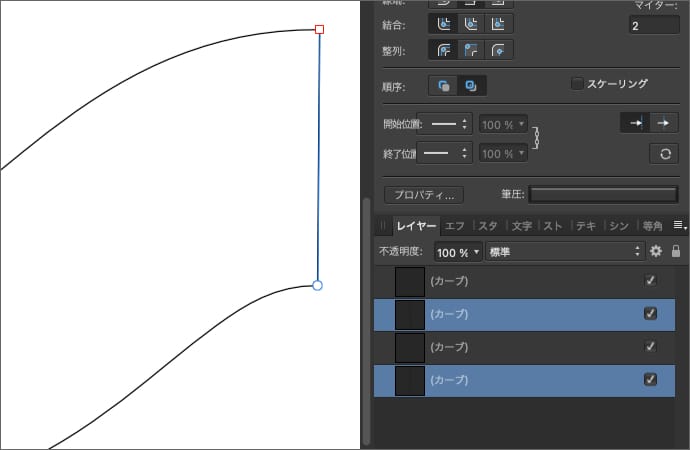
Task: Open the 開始位置 arrowhead style dropdown
Action: (444, 124)
